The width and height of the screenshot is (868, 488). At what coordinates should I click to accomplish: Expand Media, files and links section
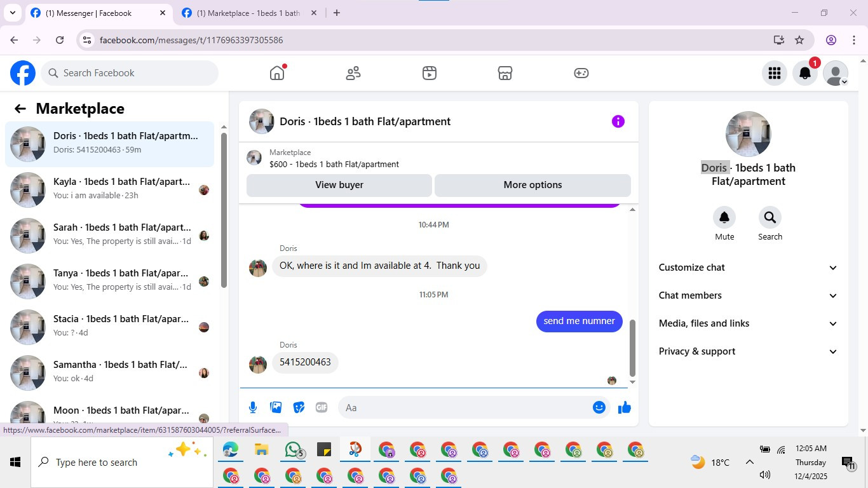(x=749, y=323)
